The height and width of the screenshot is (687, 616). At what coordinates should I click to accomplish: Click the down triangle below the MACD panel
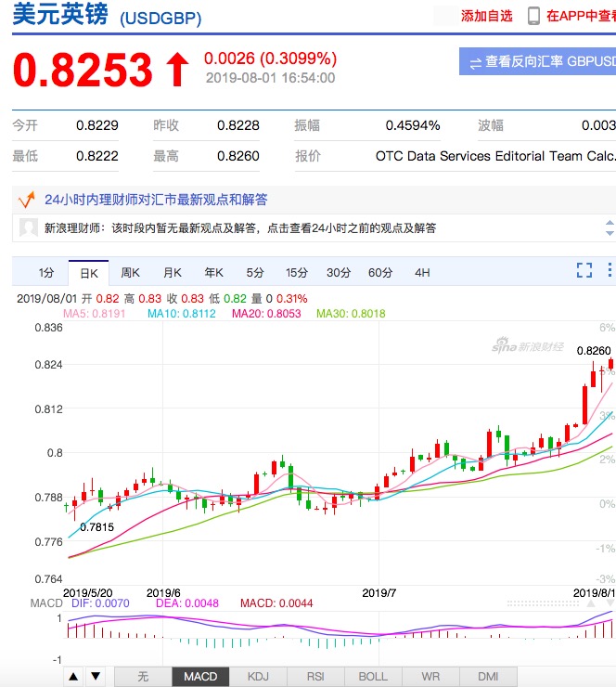tap(96, 677)
